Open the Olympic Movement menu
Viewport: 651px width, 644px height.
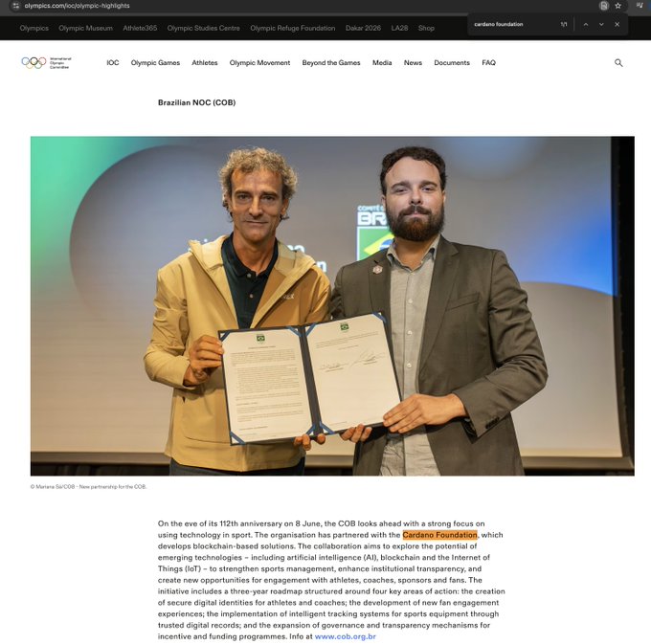(x=259, y=62)
